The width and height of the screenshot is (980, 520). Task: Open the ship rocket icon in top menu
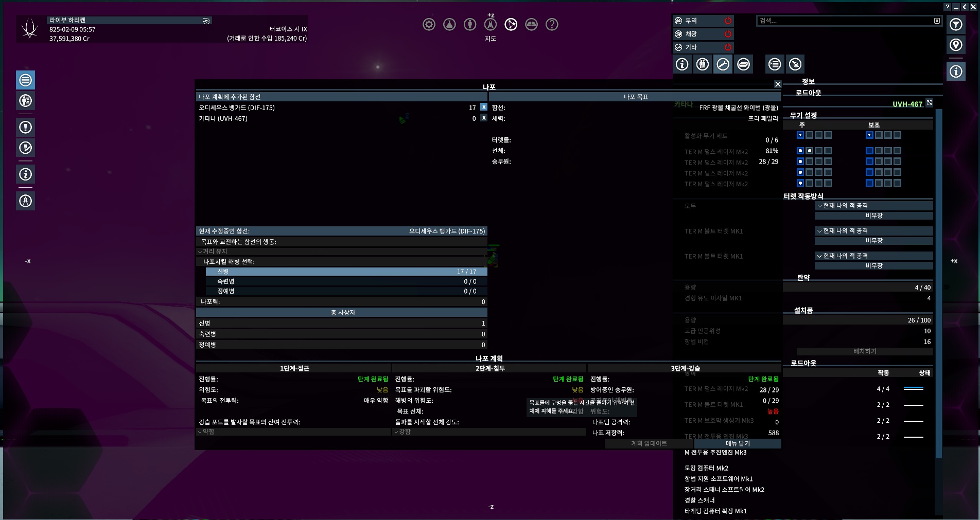pyautogui.click(x=491, y=24)
